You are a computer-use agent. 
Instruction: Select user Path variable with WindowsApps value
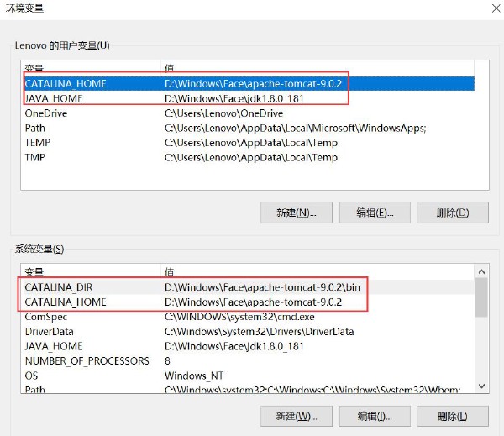pyautogui.click(x=249, y=128)
